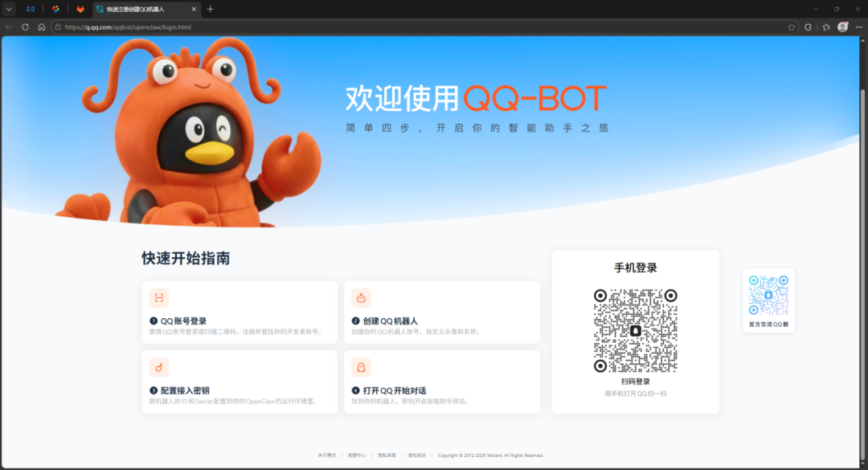
Task: Restore down the browser window
Action: point(837,9)
